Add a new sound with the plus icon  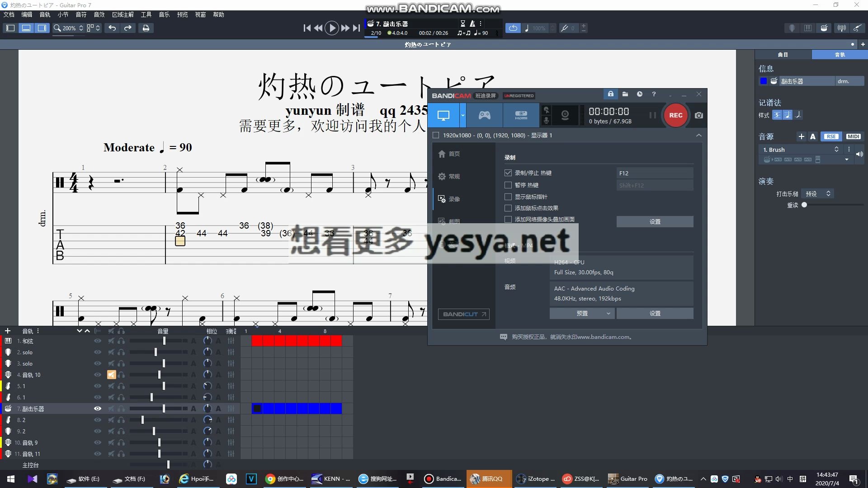tap(801, 136)
